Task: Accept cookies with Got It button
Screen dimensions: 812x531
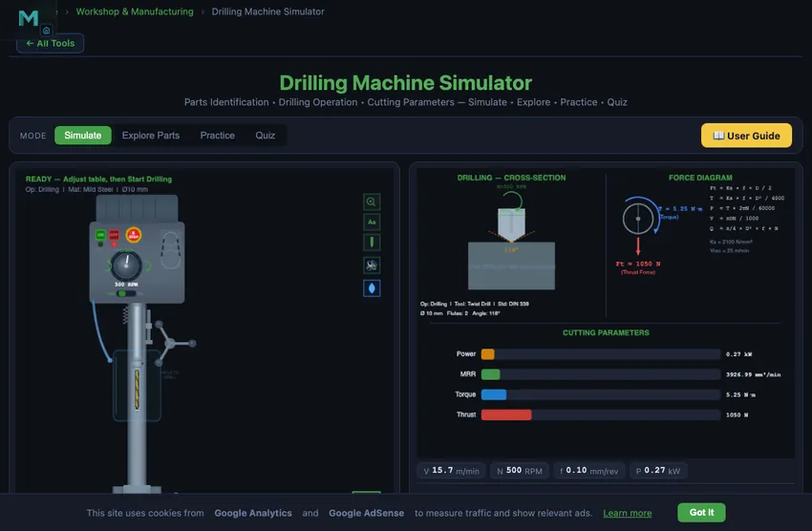Action: [701, 512]
